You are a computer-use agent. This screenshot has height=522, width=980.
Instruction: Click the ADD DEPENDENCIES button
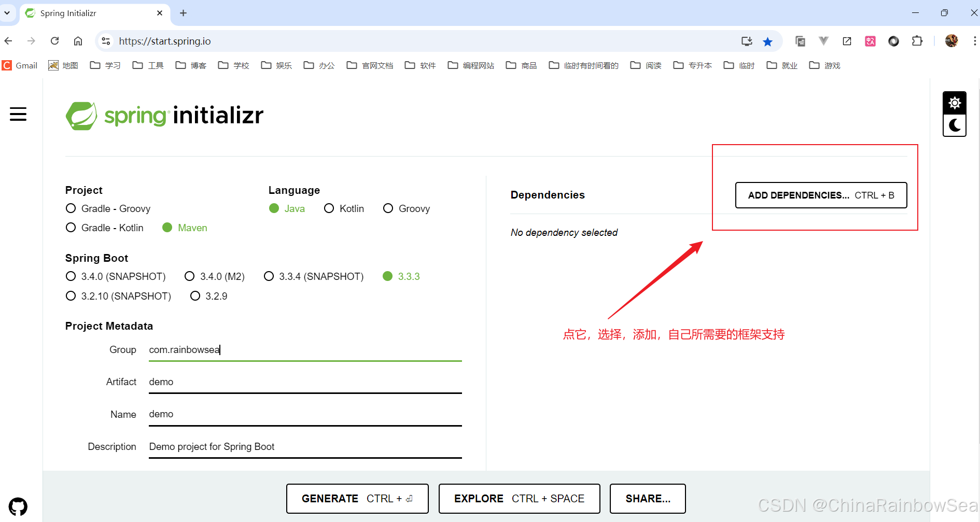pos(821,195)
